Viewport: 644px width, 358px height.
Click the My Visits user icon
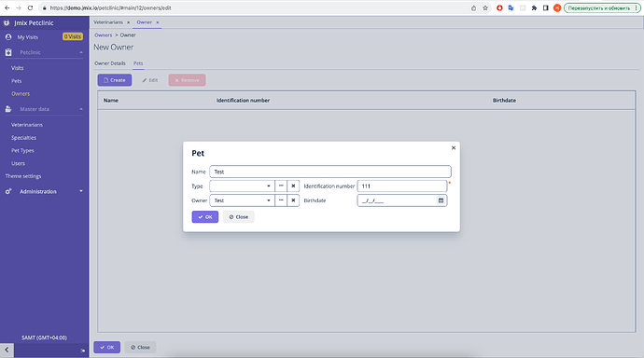[x=8, y=37]
